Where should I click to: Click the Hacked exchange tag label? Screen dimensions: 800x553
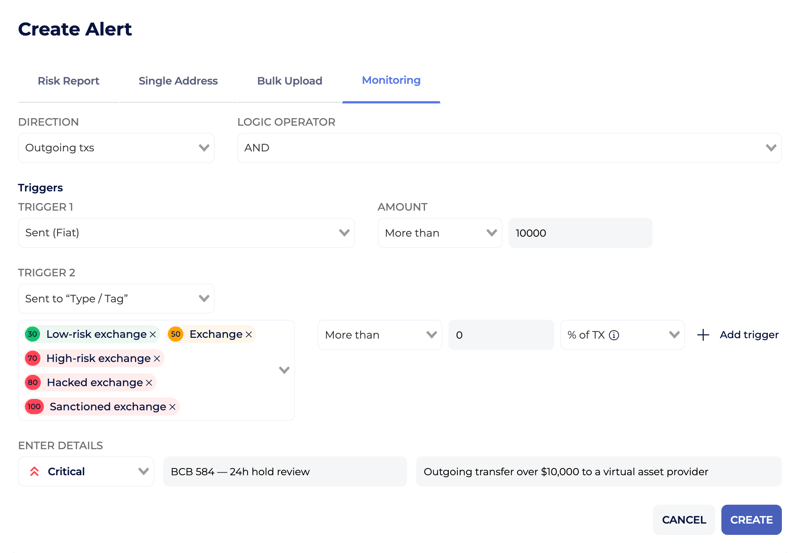click(95, 383)
